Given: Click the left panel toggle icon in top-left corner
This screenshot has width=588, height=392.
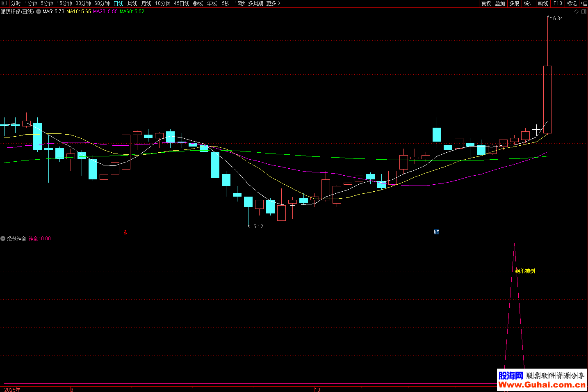Looking at the screenshot, I should pyautogui.click(x=4, y=3).
